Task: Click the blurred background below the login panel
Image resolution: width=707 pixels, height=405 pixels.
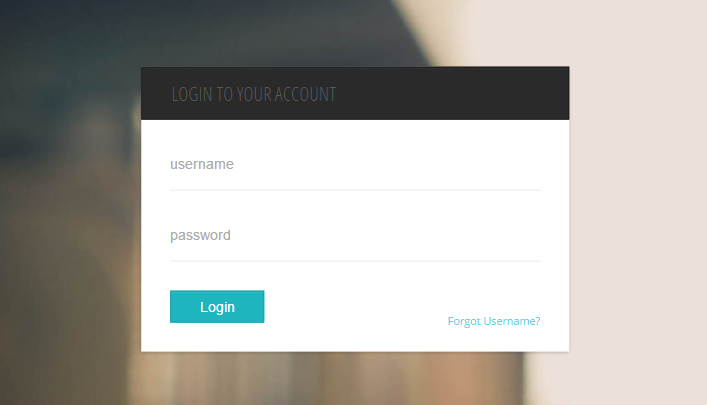Action: (x=355, y=379)
